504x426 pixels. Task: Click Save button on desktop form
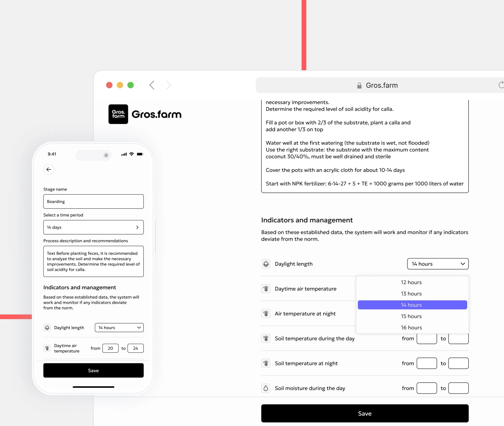pyautogui.click(x=365, y=413)
